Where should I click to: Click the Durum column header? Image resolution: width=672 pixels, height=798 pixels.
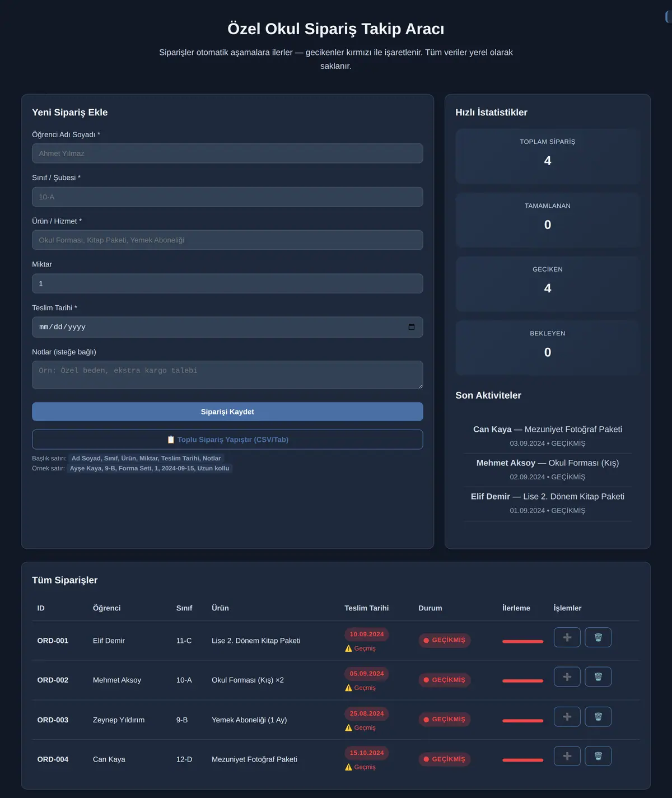click(430, 608)
